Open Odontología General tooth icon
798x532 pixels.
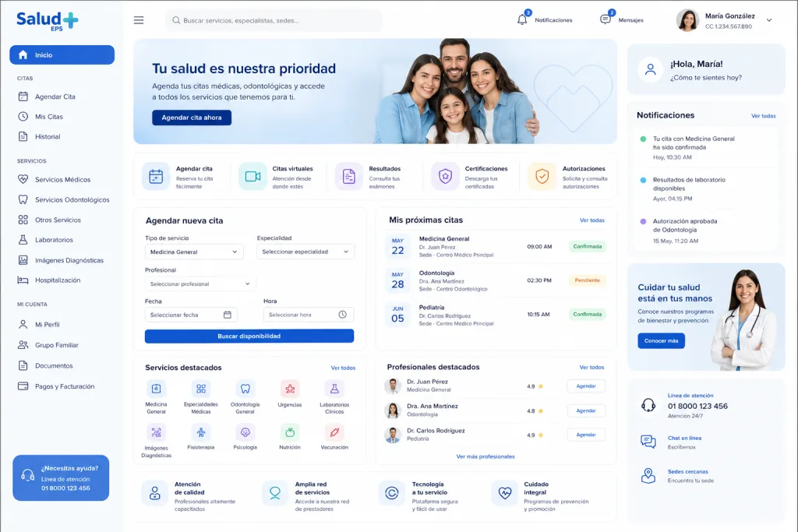(x=245, y=389)
